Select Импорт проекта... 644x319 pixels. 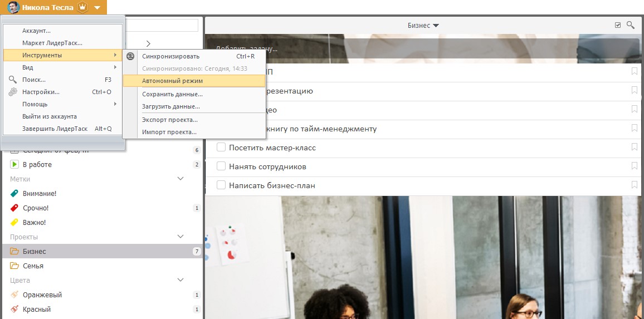pos(194,132)
